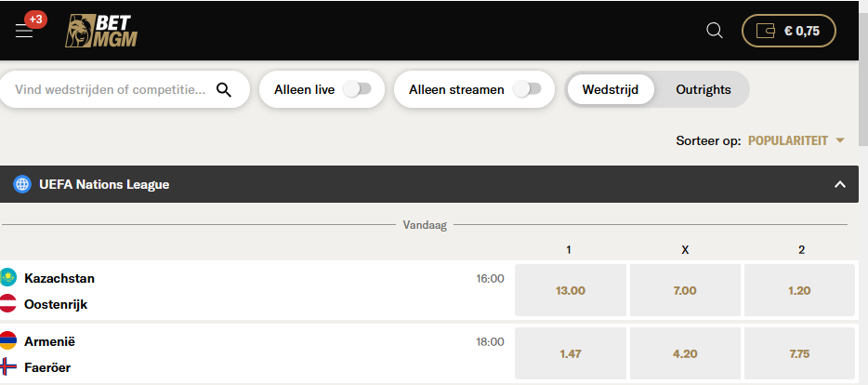Click the page vertical scrollbar
The height and width of the screenshot is (385, 868).
tap(863, 192)
